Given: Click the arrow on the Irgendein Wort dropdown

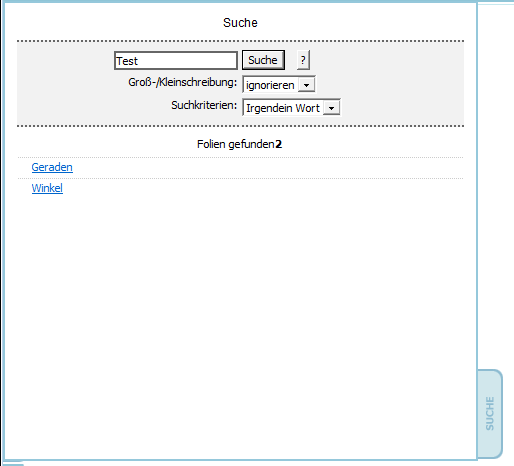Looking at the screenshot, I should tap(331, 108).
